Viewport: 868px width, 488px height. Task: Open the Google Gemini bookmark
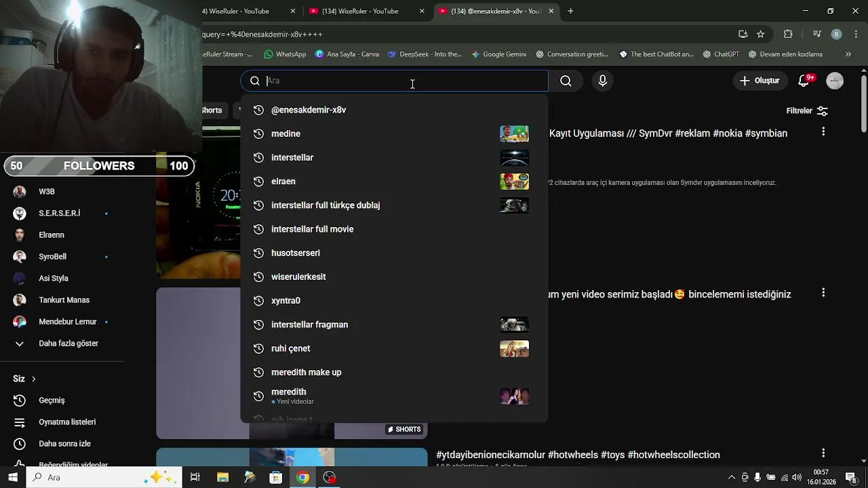click(499, 54)
